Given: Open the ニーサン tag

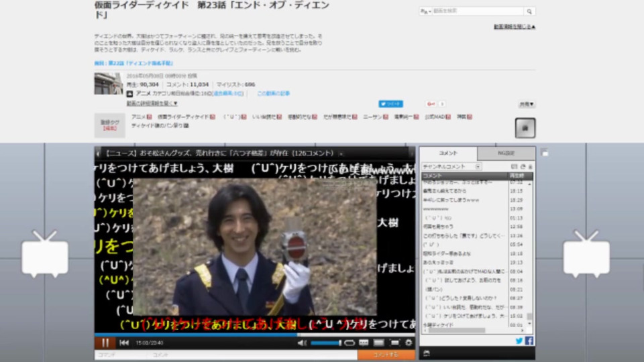Looking at the screenshot, I should 372,117.
